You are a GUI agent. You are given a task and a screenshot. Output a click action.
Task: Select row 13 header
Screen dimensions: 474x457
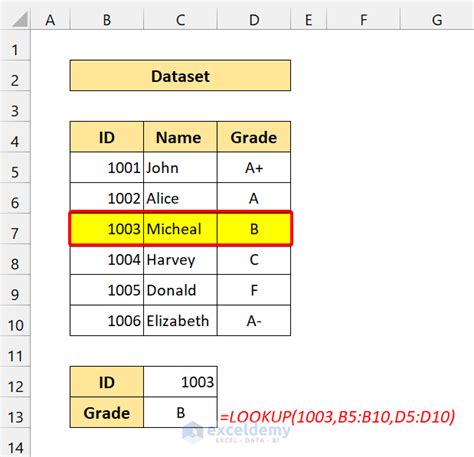point(15,413)
